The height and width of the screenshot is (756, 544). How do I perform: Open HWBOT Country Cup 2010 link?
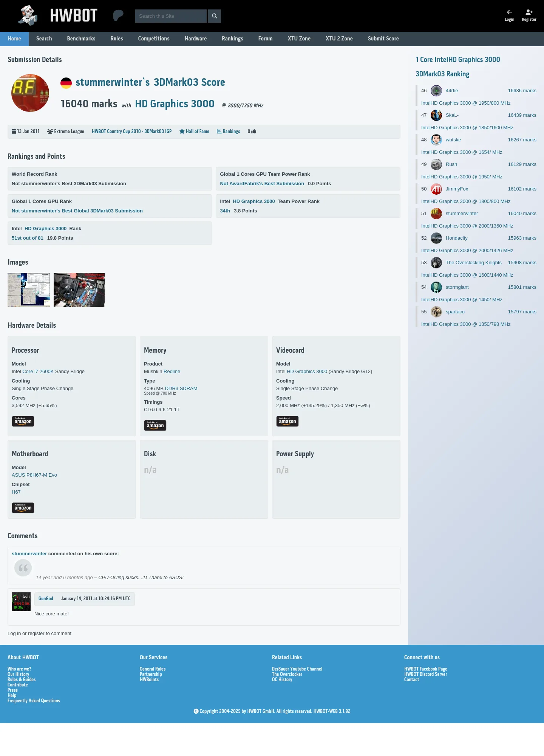point(131,132)
